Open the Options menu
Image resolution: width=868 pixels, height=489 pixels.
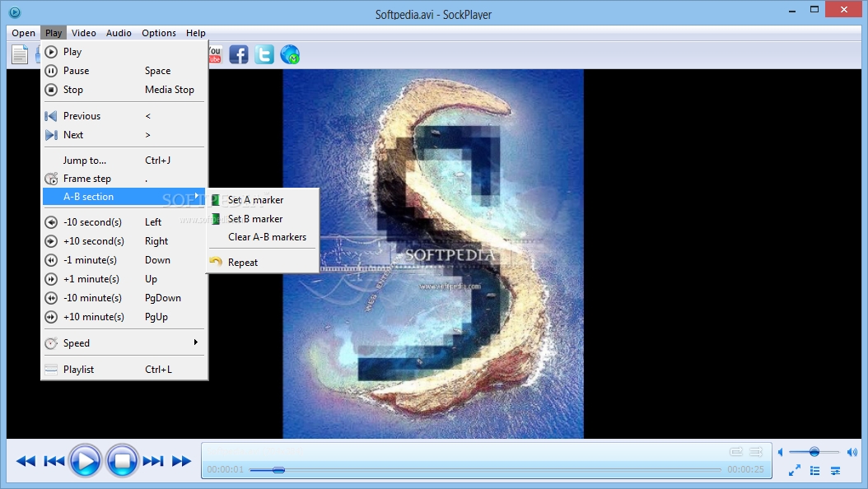point(159,33)
